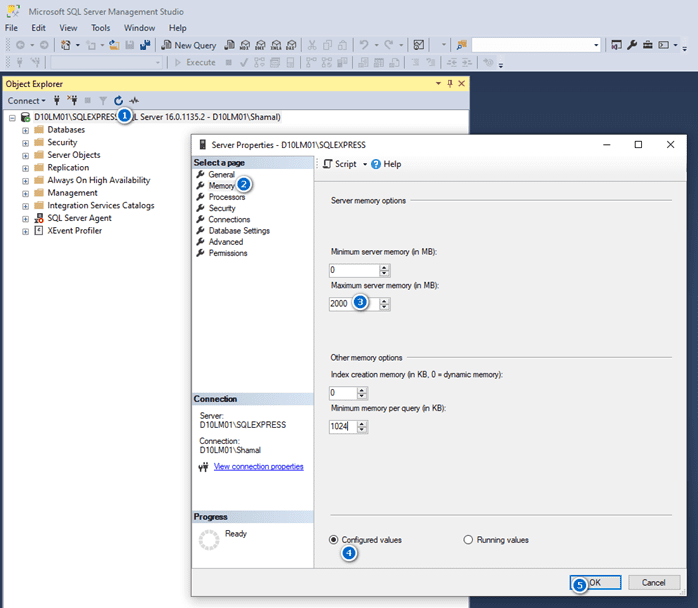Click the New Query toolbar button
This screenshot has width=698, height=608.
[188, 45]
